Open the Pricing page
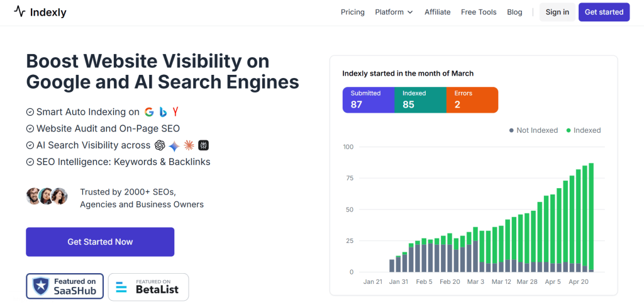Screen dimensions: 644x304 point(352,12)
